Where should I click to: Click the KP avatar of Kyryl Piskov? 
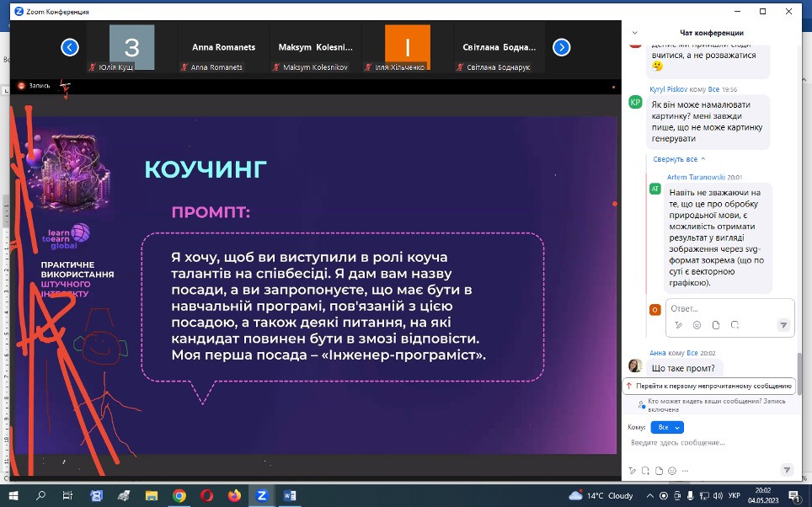click(x=635, y=102)
